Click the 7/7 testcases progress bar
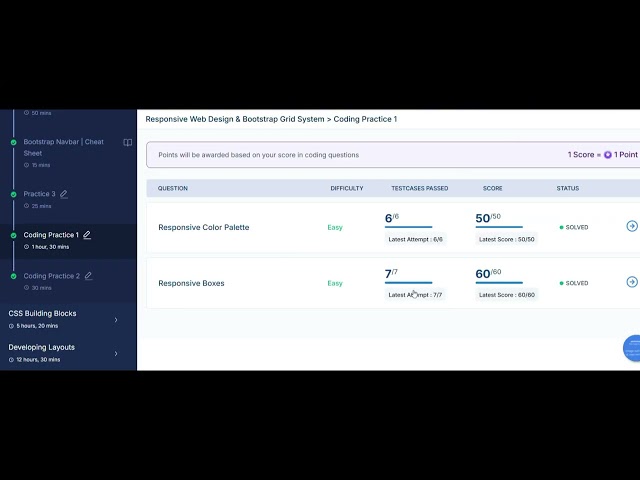Viewport: 640px width, 480px height. point(408,282)
